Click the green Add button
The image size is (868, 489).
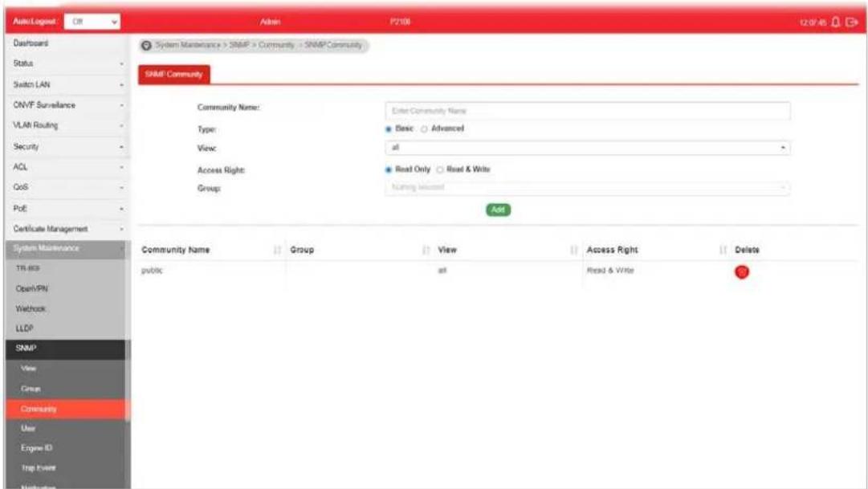(498, 210)
